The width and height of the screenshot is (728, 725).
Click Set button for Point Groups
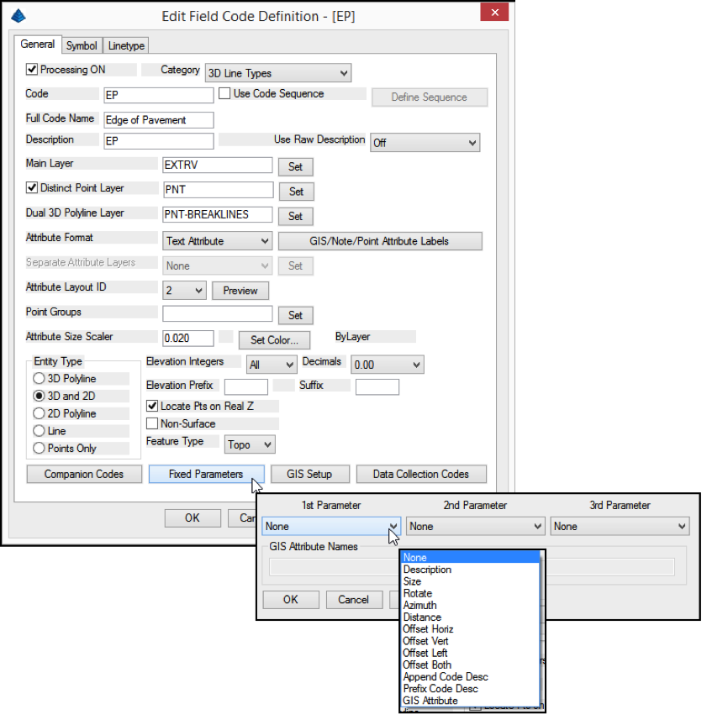(295, 315)
